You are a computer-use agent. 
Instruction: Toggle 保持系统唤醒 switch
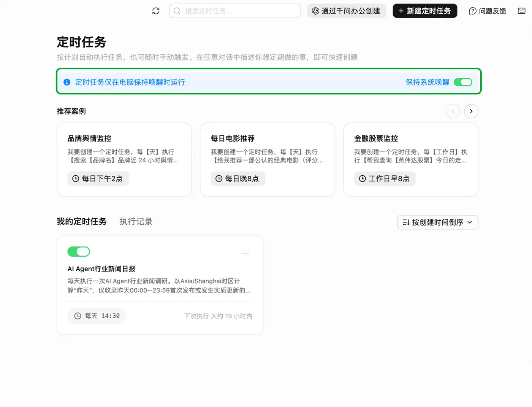point(463,82)
